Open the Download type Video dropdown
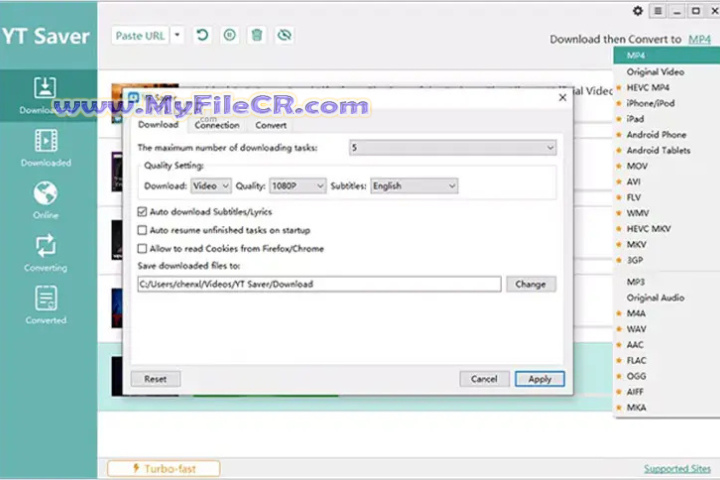The image size is (720, 480). click(x=211, y=186)
